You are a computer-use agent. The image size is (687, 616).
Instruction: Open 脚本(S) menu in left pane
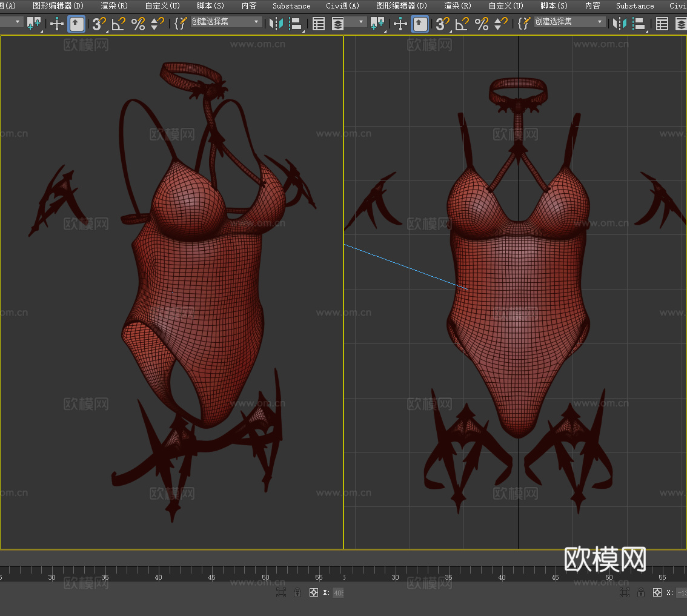coord(210,5)
